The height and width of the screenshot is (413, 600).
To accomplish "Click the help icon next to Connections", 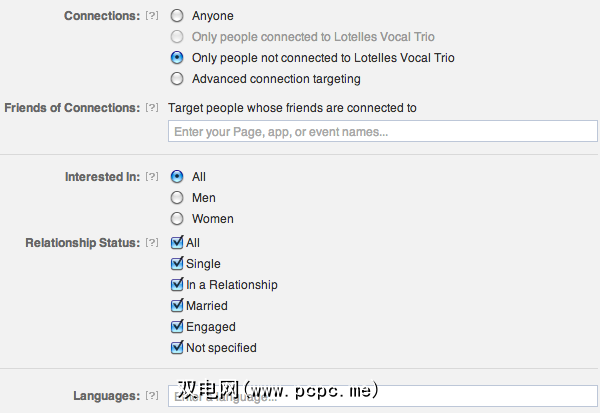I will tap(152, 17).
